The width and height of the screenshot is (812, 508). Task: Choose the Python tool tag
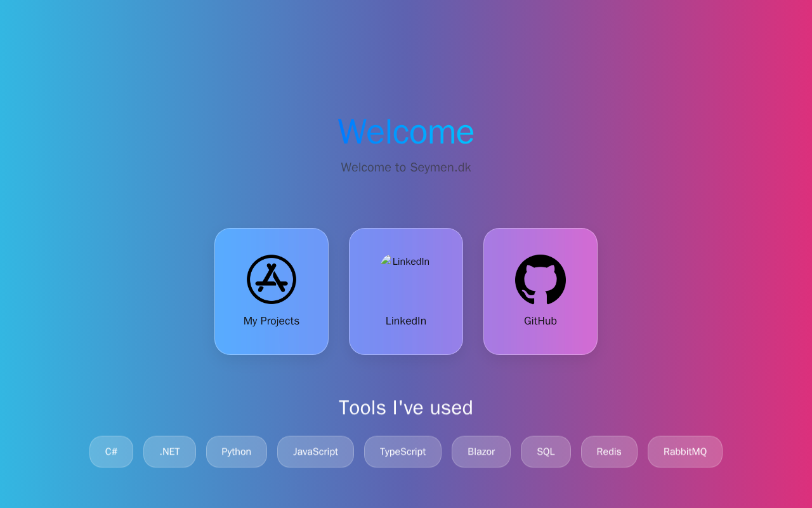[x=237, y=451]
